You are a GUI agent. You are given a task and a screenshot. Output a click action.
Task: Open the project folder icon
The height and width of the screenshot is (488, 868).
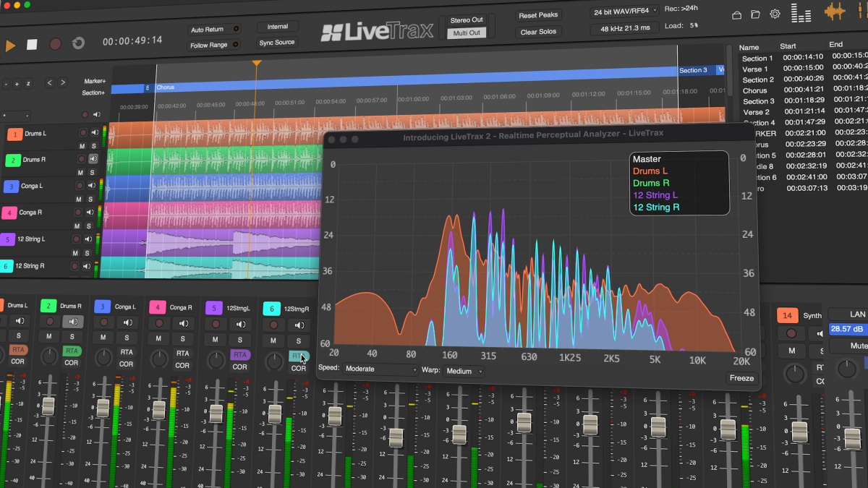(x=755, y=14)
